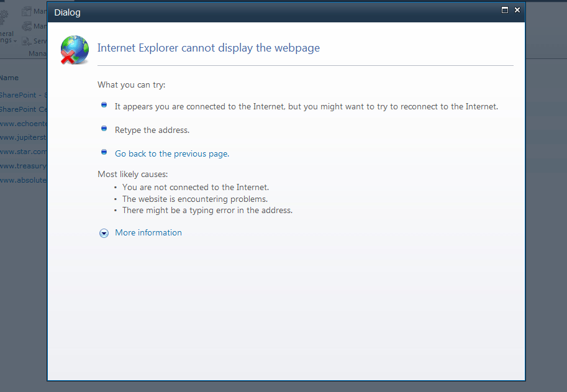Expand the More information arrow icon
This screenshot has height=392, width=567.
point(104,233)
